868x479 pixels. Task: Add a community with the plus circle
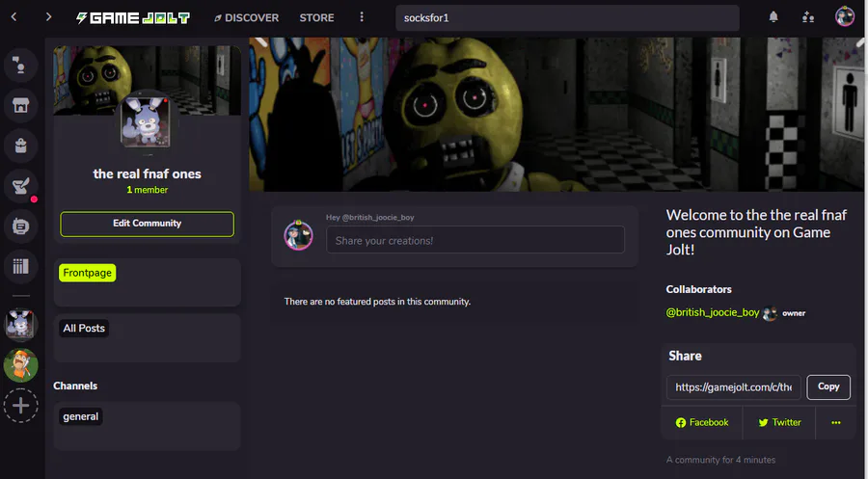click(20, 406)
